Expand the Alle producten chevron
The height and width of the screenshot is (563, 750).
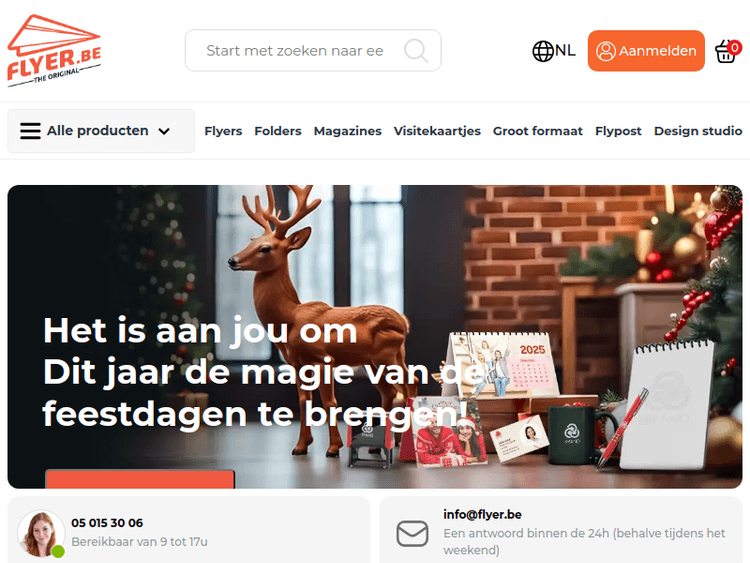[x=164, y=131]
